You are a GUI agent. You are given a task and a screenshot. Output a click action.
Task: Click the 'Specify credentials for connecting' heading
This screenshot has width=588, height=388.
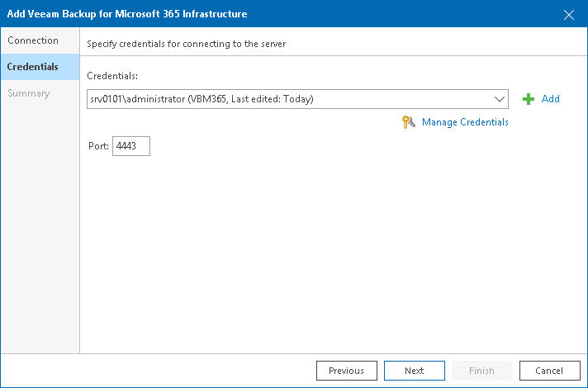(x=187, y=44)
